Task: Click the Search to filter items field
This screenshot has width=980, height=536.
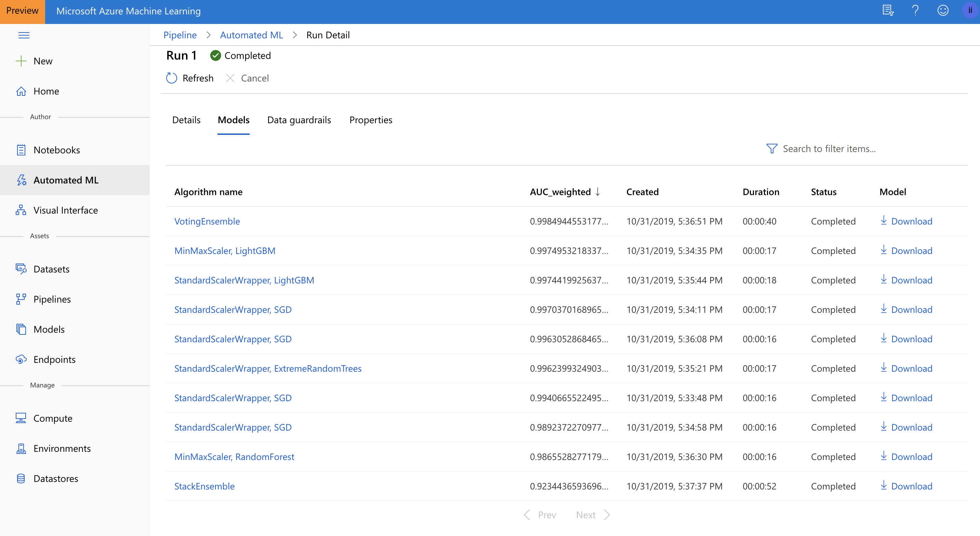Action: (829, 149)
